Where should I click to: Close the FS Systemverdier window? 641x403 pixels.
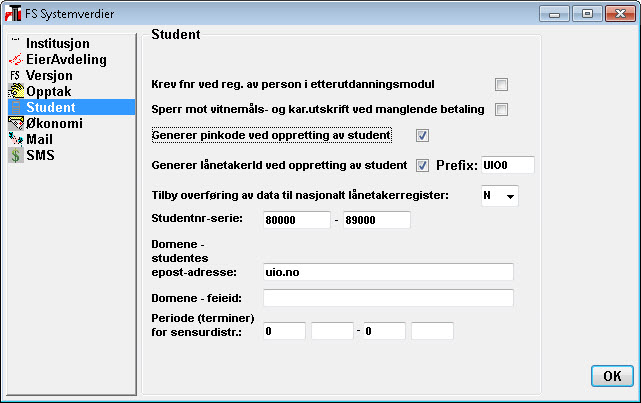[620, 14]
